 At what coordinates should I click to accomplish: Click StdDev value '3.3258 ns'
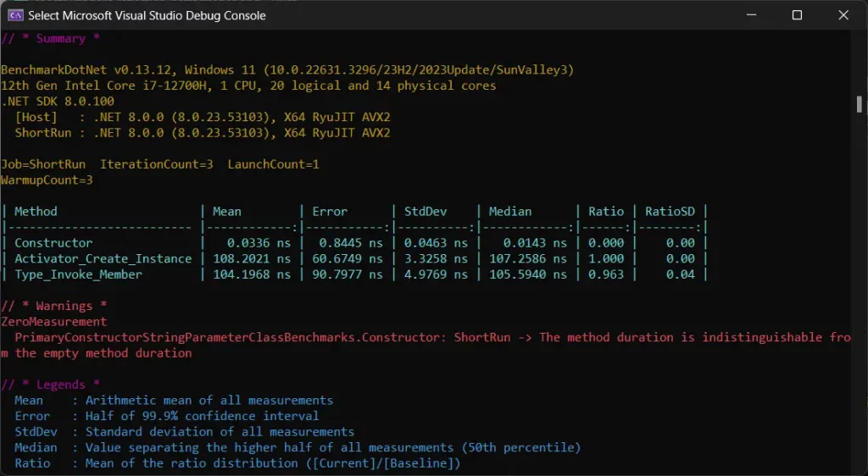pos(436,258)
